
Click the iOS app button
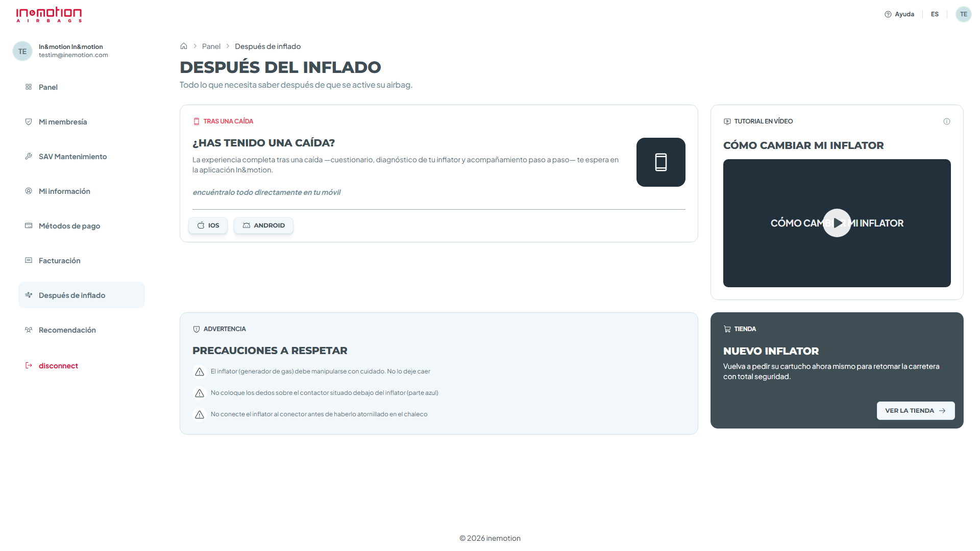[x=208, y=226]
